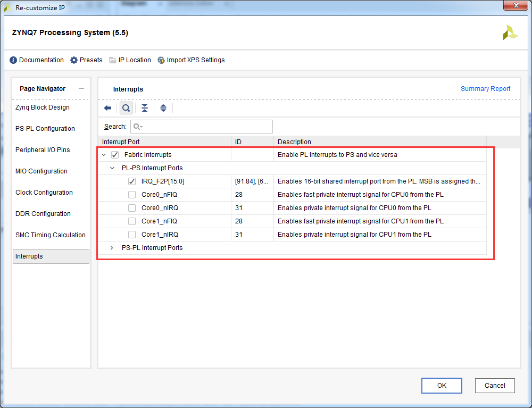Click the IRQ_F2P 16-bit shared interrupt description
This screenshot has width=532, height=408.
click(x=379, y=181)
